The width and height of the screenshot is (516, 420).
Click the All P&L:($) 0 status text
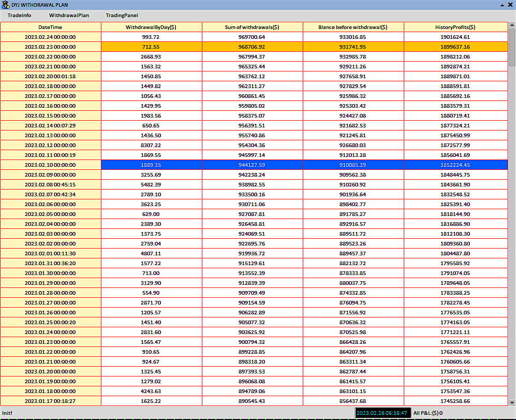pyautogui.click(x=428, y=413)
